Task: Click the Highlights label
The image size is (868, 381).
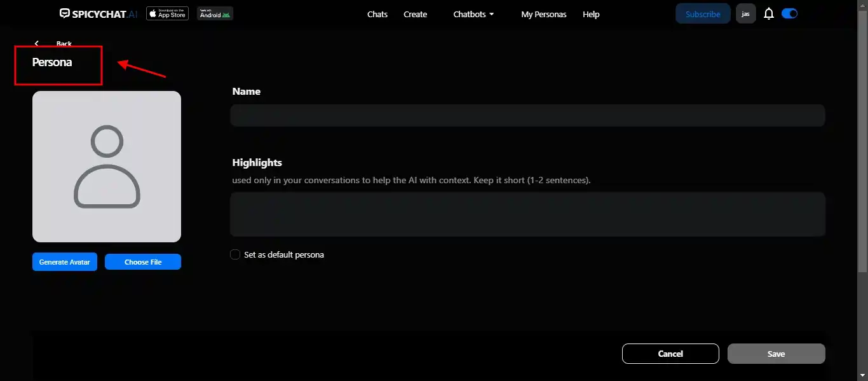Action: pyautogui.click(x=257, y=163)
